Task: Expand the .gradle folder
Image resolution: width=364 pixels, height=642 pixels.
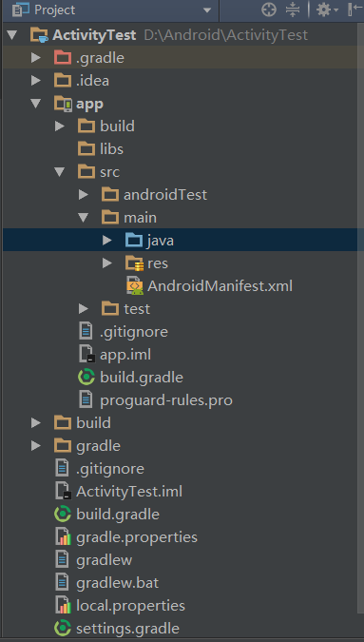Action: [36, 58]
